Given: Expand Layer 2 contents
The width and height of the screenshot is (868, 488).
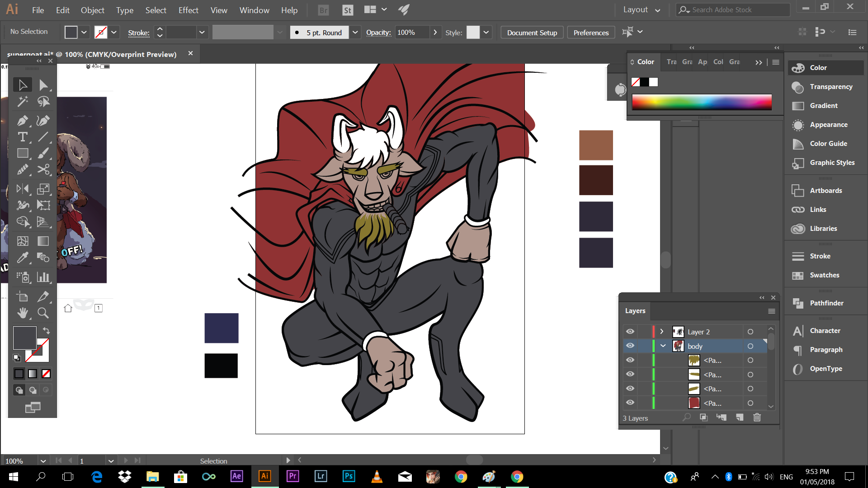Looking at the screenshot, I should tap(662, 332).
